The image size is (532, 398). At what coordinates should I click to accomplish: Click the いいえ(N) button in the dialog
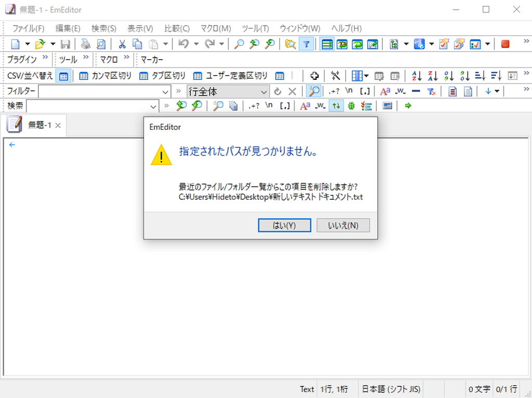tap(343, 225)
